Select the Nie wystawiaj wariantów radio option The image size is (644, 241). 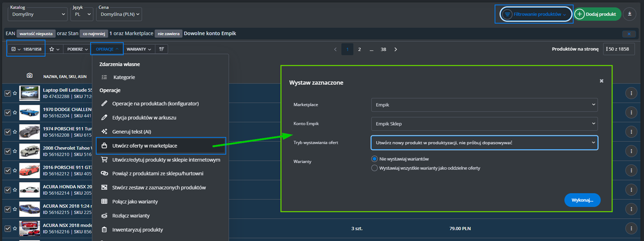point(374,159)
